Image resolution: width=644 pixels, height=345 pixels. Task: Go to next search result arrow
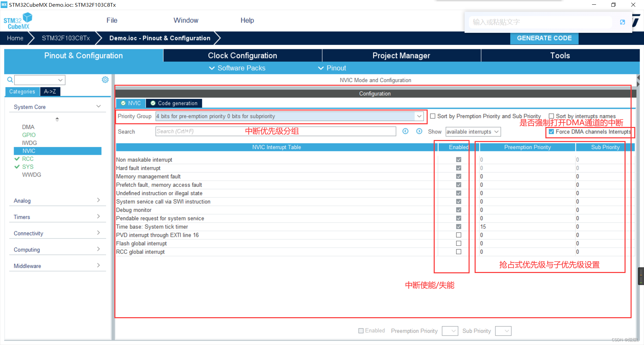(419, 131)
